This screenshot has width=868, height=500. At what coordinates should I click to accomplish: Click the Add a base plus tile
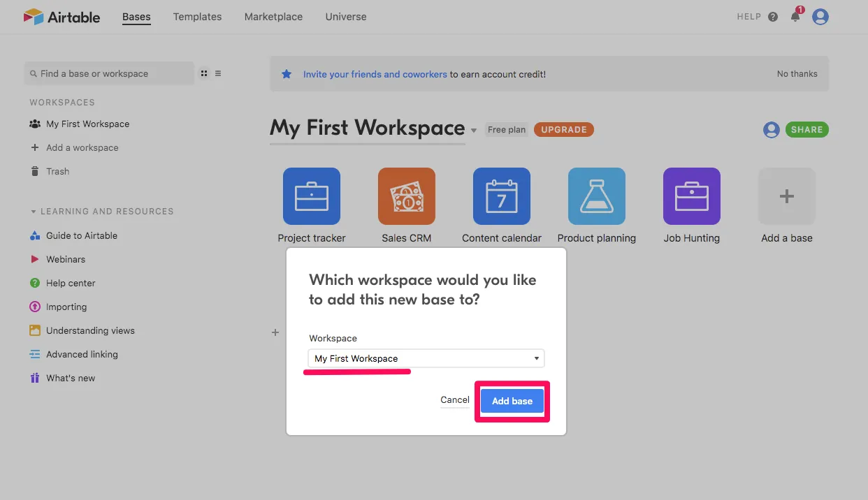tap(787, 196)
